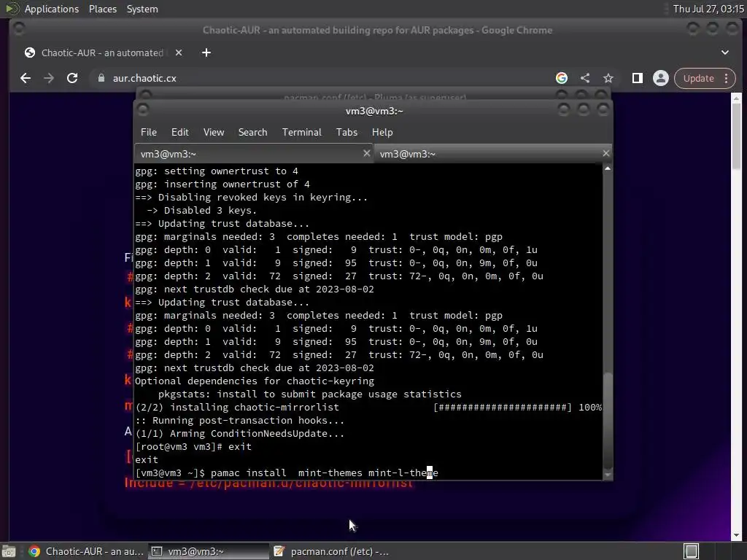The height and width of the screenshot is (560, 747).
Task: Click the terminal scrollbar up arrow
Action: click(x=608, y=168)
